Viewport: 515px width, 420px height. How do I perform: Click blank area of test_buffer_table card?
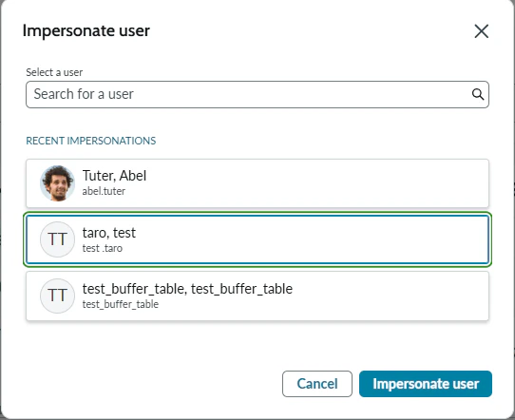(378, 296)
